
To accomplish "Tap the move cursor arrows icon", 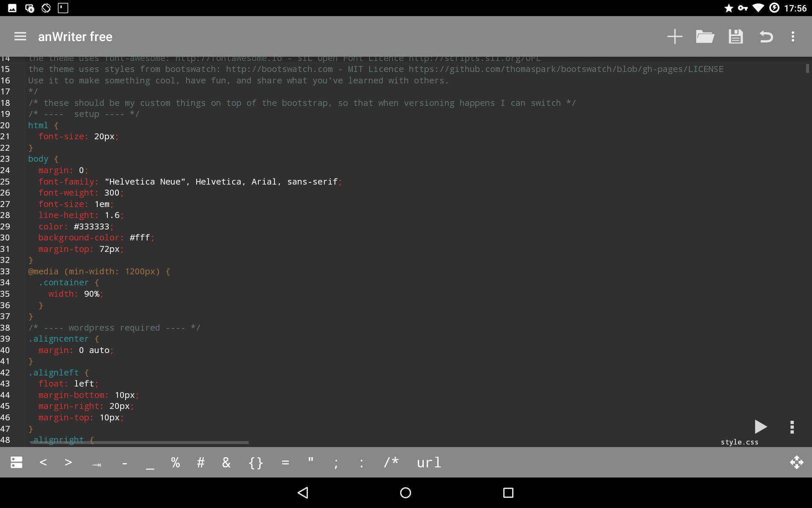I will click(x=796, y=462).
